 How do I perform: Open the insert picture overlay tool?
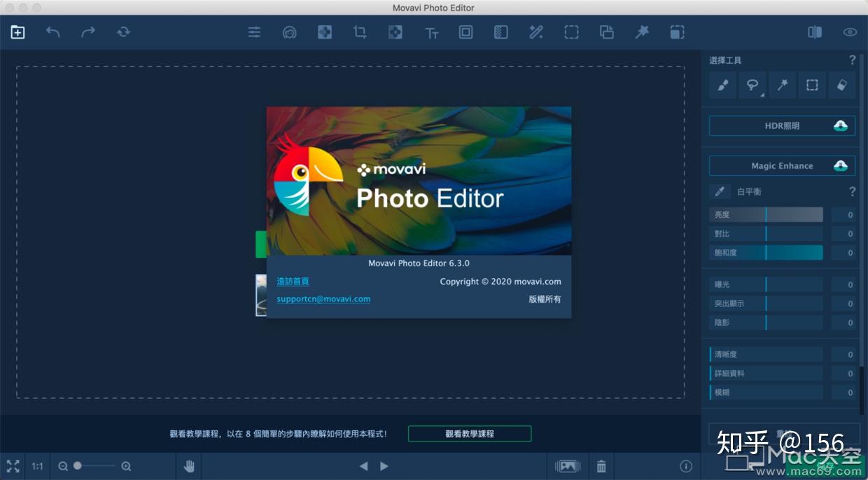coord(607,32)
